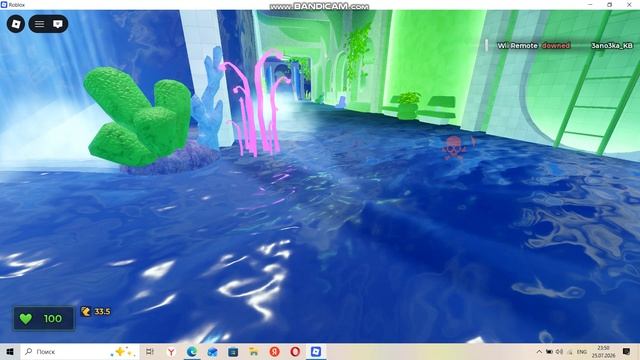The width and height of the screenshot is (640, 360).
Task: Click the search sparkle highlight icon
Action: click(124, 351)
